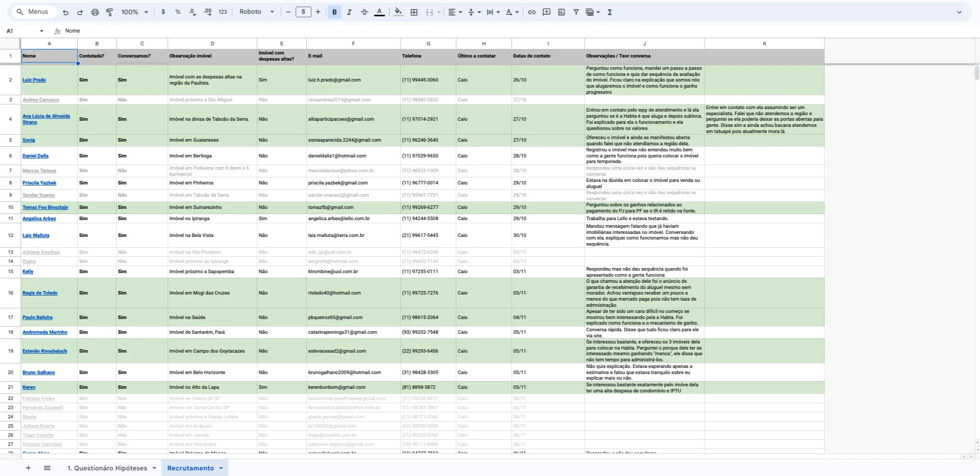
Task: Open the Estevão Knoubaluch link
Action: 45,351
